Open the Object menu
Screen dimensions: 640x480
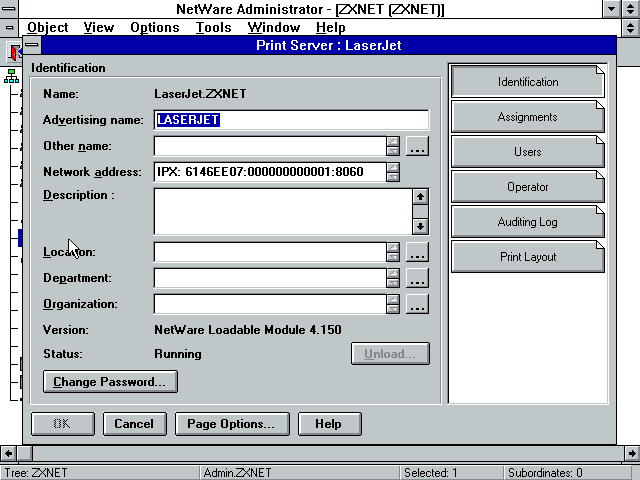(x=47, y=28)
